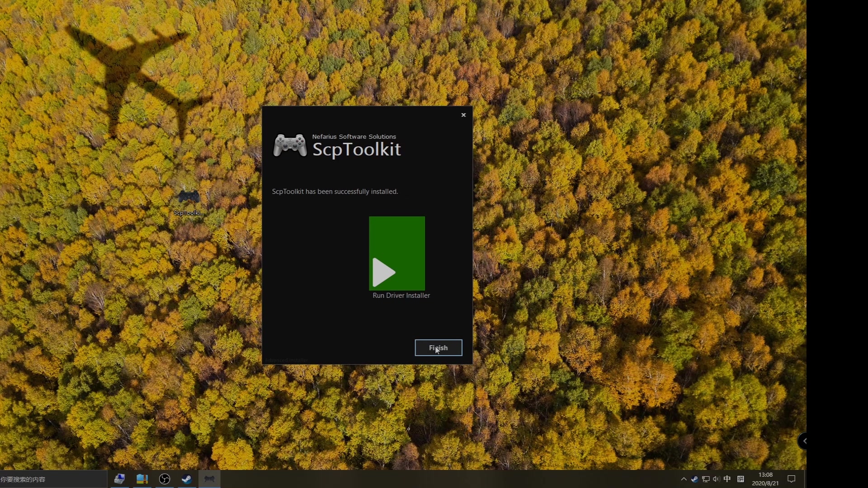Click the ScpToolkit gamepad taskbar icon
The image size is (868, 488).
coord(209,479)
